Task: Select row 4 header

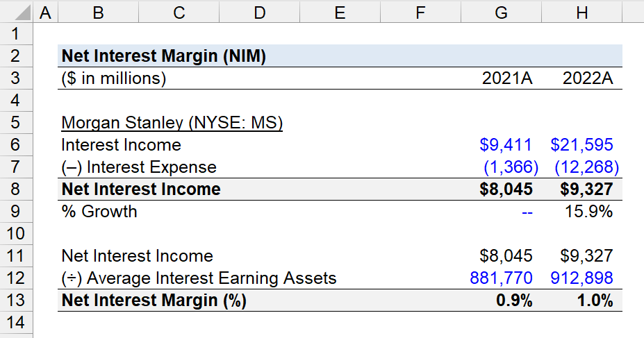Action: (16, 100)
